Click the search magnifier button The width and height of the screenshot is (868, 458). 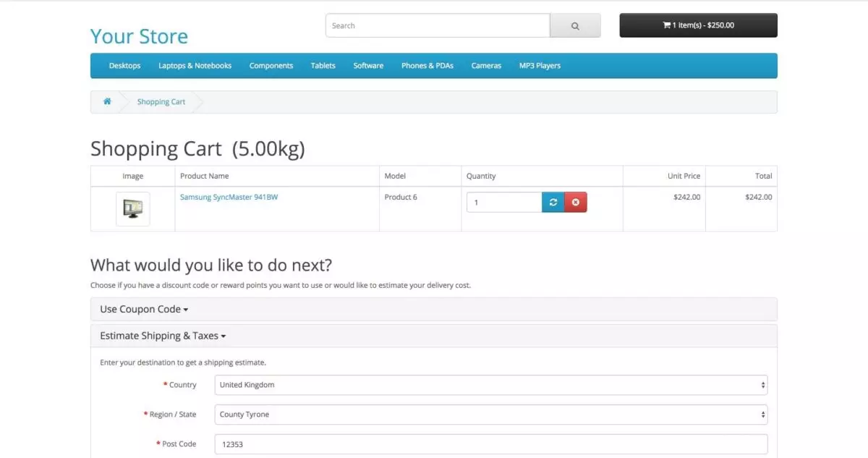(x=575, y=25)
